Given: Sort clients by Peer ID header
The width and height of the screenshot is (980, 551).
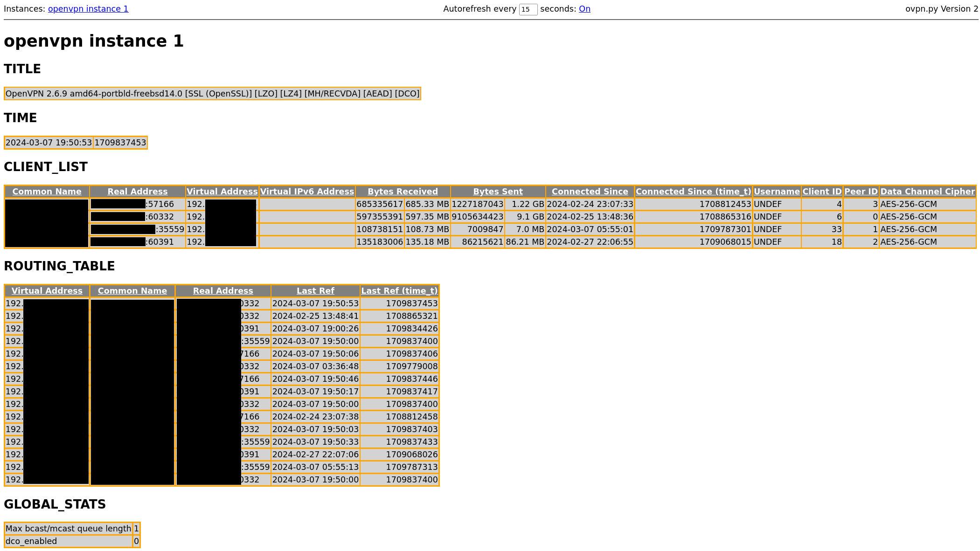Looking at the screenshot, I should [x=861, y=192].
